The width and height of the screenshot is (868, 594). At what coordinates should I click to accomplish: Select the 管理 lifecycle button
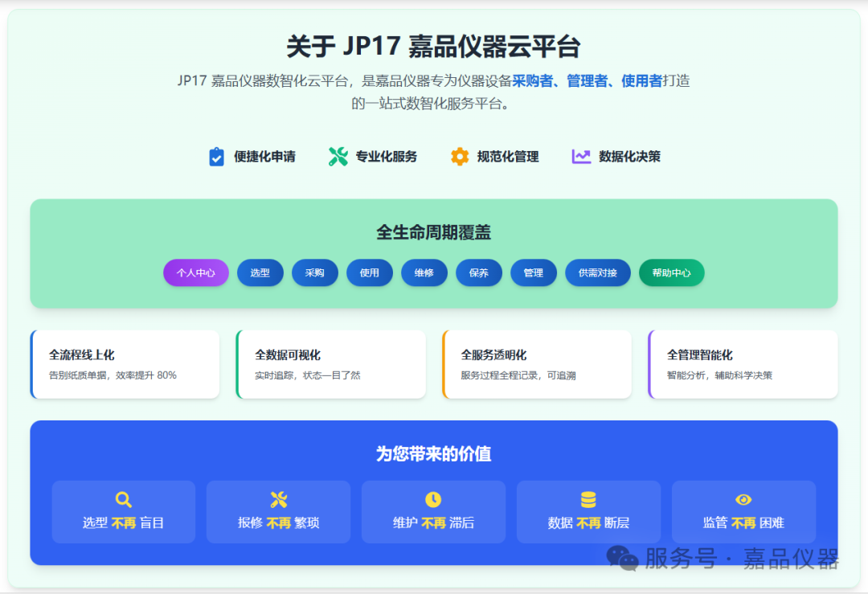click(534, 273)
